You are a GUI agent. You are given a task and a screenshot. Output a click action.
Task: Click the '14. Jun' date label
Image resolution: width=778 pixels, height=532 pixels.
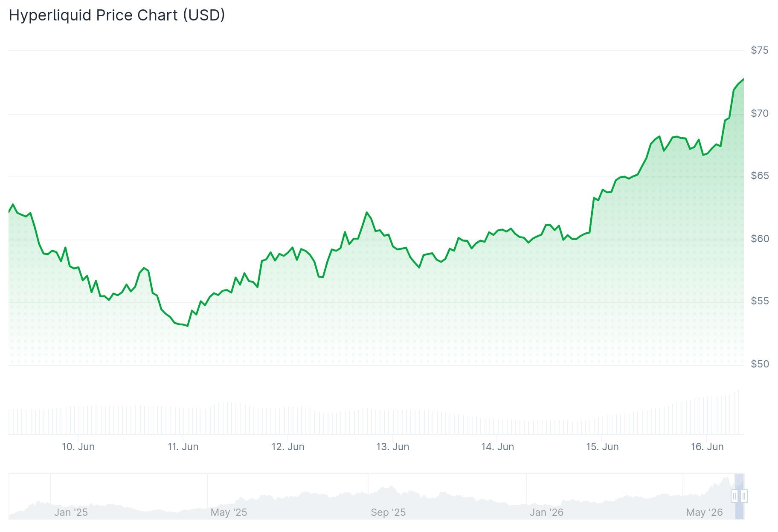(497, 447)
